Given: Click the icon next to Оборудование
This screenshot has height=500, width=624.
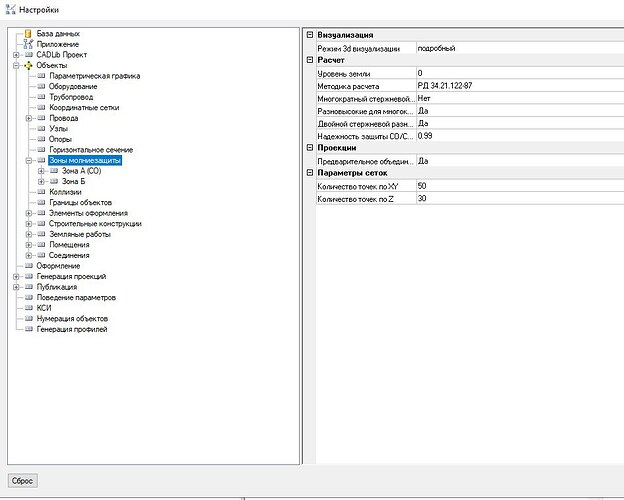Looking at the screenshot, I should click(x=41, y=86).
